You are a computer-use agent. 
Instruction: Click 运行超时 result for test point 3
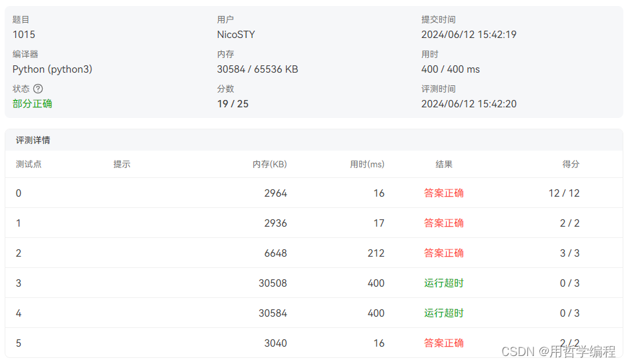(x=444, y=283)
